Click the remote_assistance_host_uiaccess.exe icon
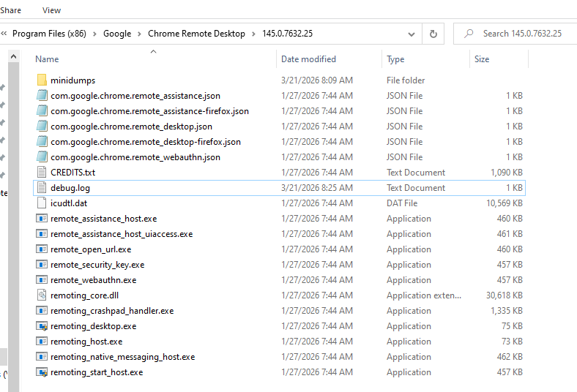Screen dimensions: 577x392 (x=42, y=234)
